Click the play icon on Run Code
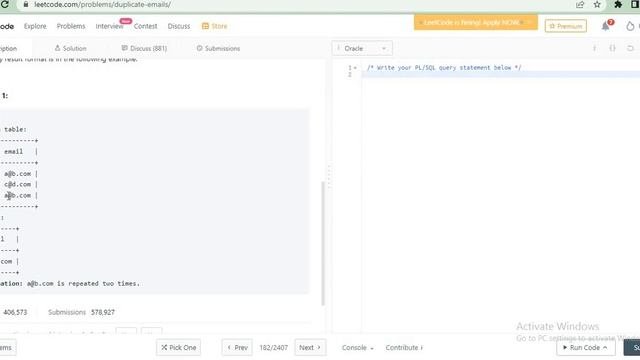Screen dimensions: 640x360 pos(565,347)
